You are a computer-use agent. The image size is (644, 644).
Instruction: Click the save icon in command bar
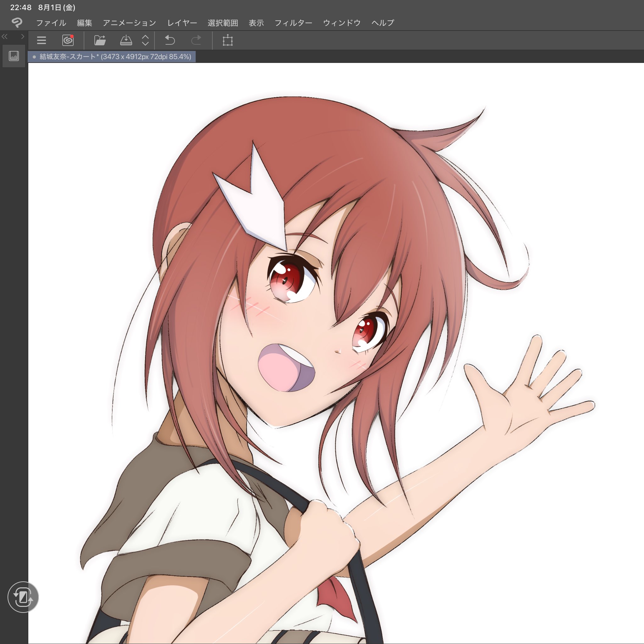click(x=126, y=40)
